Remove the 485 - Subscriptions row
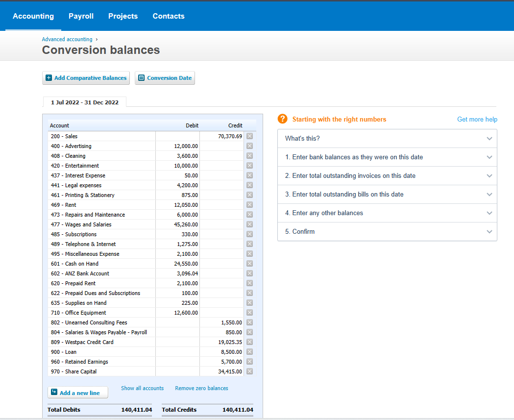 tap(249, 234)
